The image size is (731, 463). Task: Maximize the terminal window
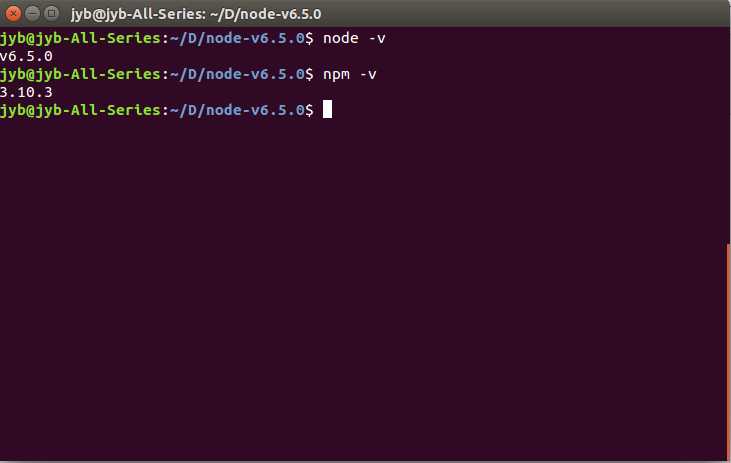point(53,11)
